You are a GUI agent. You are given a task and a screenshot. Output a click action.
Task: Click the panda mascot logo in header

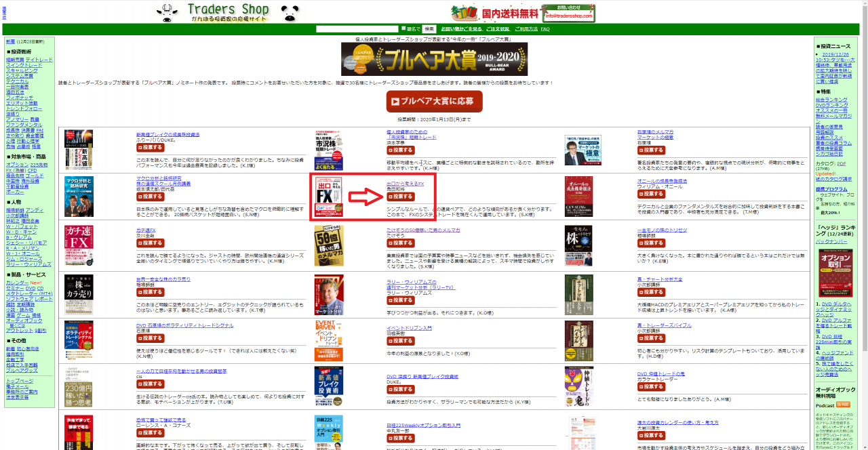click(x=290, y=12)
